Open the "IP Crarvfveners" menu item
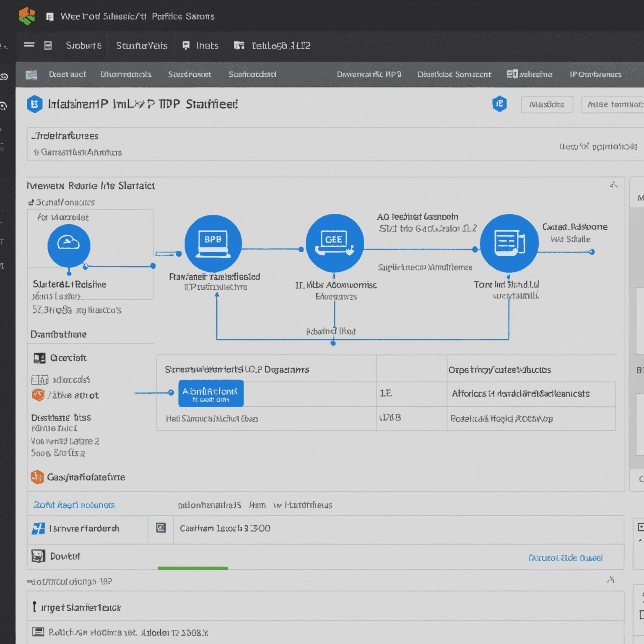Image resolution: width=644 pixels, height=644 pixels. [595, 74]
